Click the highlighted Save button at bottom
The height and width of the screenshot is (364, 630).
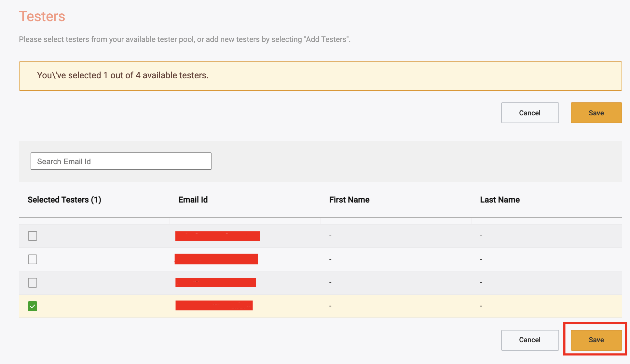[x=596, y=340]
